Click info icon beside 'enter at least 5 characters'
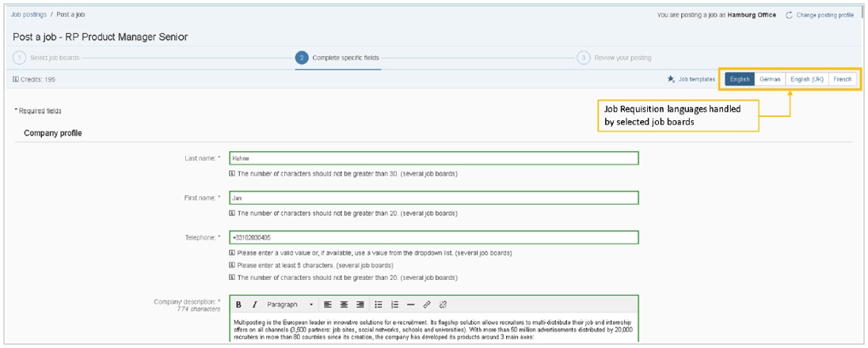This screenshot has width=868, height=348. [232, 265]
